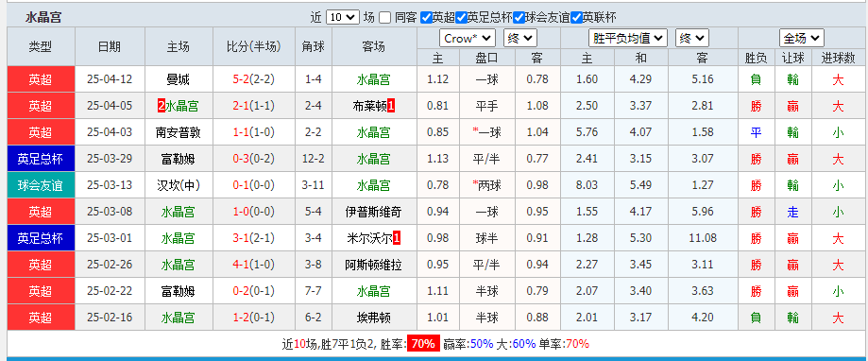Screen dimensions: 868x361
Task: Open the handicap 终 dropdown beside Crow*
Action: pos(519,38)
